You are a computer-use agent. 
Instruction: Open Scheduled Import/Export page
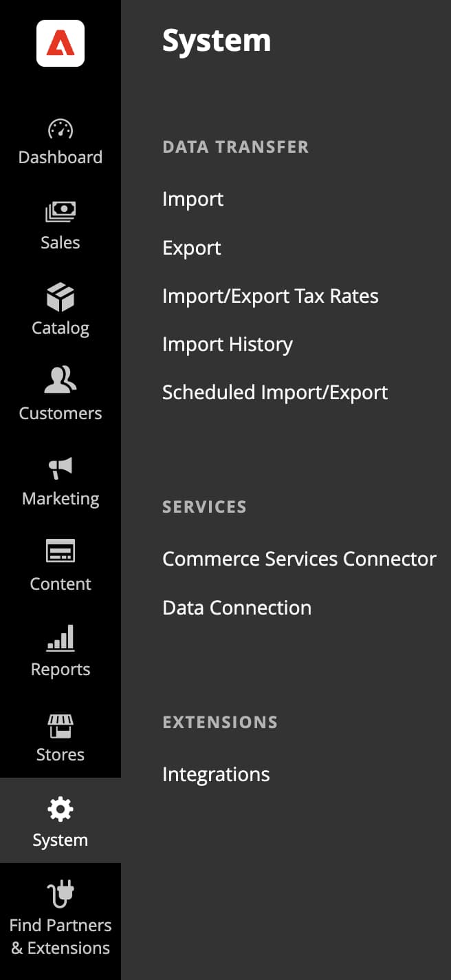pyautogui.click(x=275, y=392)
